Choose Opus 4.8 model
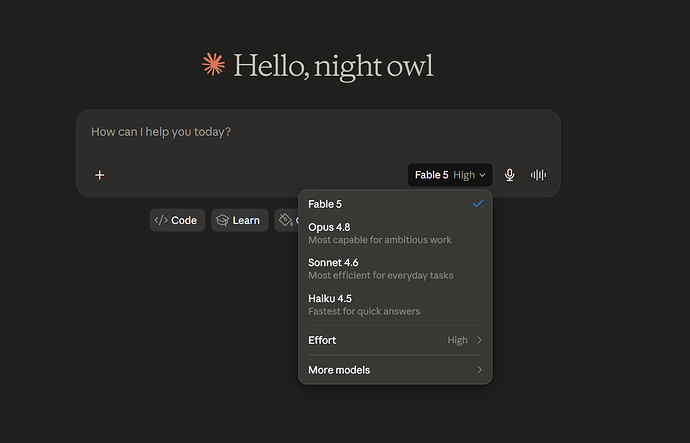 (x=395, y=233)
